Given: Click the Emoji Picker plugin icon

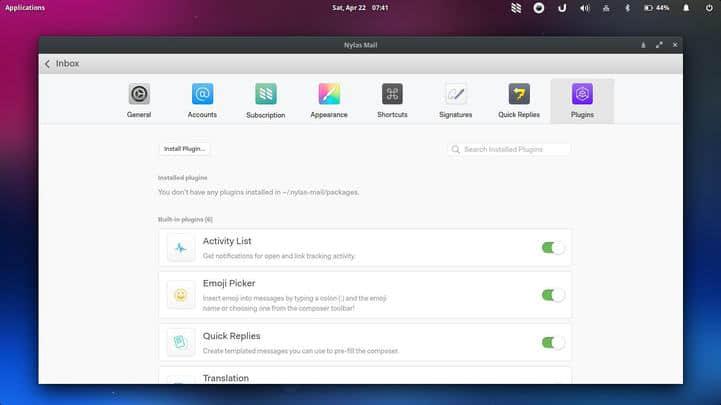Looking at the screenshot, I should point(181,295).
